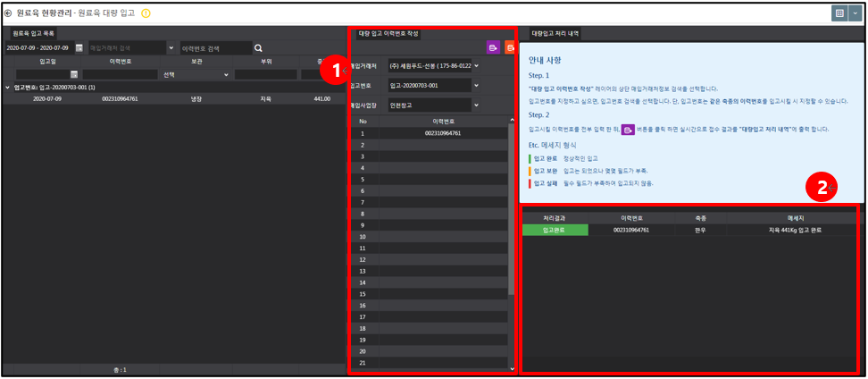Click the green 입고완료 result cell
868x379 pixels.
coord(555,230)
